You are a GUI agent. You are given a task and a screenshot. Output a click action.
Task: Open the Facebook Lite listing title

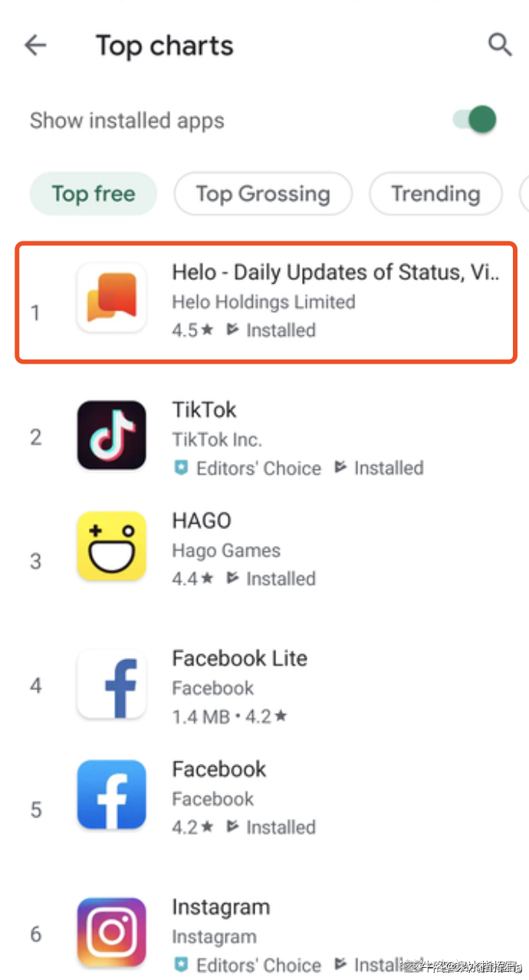(239, 659)
